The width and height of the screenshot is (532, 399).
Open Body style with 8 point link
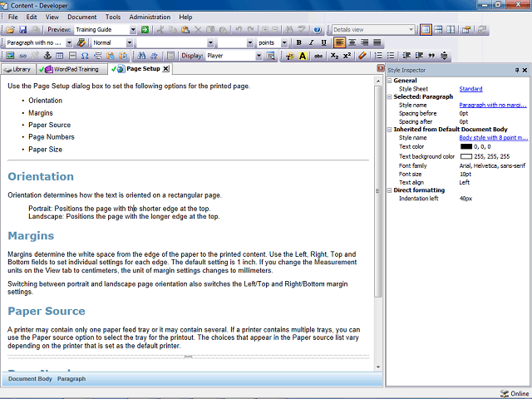point(493,138)
